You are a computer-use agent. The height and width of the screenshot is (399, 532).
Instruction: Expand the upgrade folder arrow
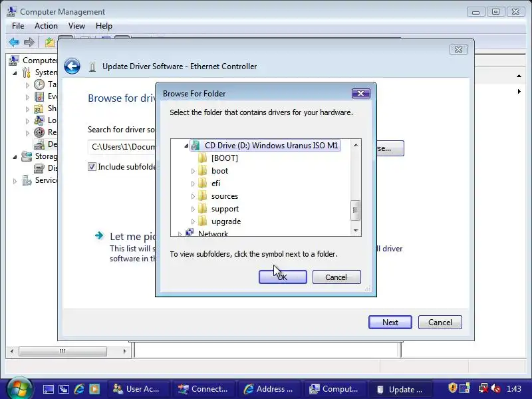pyautogui.click(x=193, y=221)
